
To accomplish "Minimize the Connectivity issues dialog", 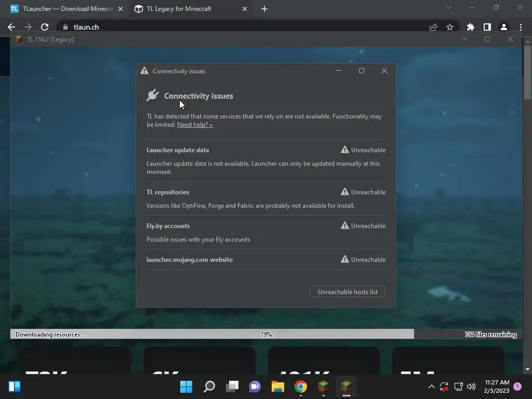I will coord(339,71).
